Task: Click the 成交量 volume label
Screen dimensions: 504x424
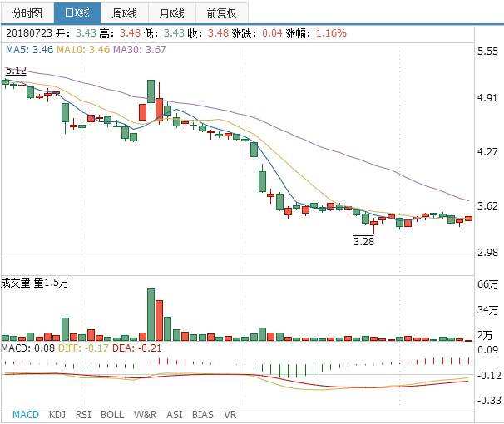Action: coord(17,283)
